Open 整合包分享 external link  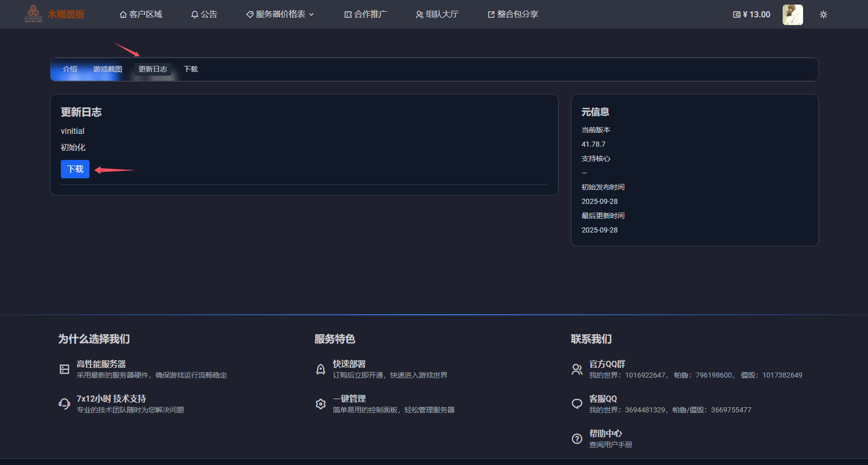513,14
